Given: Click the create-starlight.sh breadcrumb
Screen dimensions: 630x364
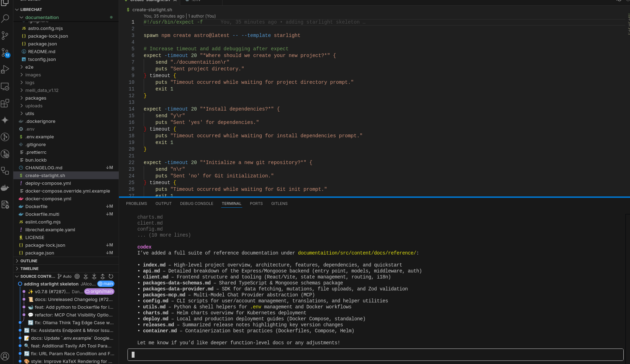Looking at the screenshot, I should click(x=152, y=10).
